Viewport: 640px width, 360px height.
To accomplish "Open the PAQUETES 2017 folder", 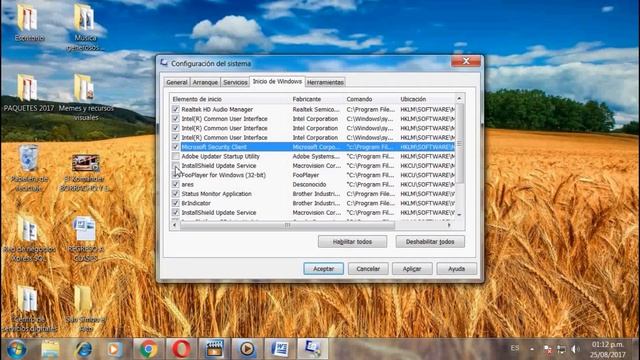I will 28,93.
